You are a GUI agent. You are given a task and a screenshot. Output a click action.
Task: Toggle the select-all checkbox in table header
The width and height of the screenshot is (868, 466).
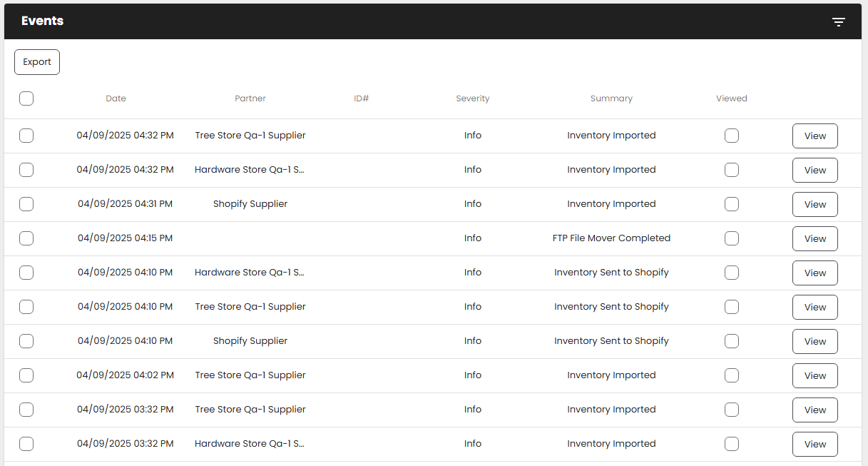pos(26,98)
